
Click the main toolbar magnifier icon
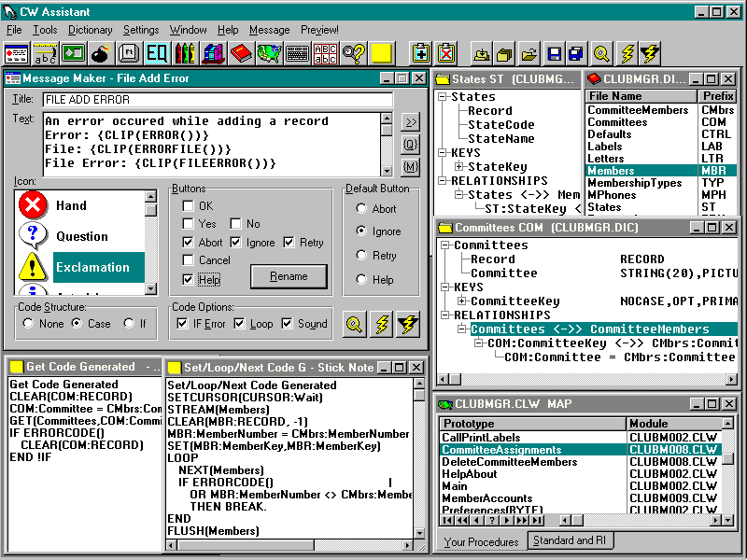[x=601, y=54]
